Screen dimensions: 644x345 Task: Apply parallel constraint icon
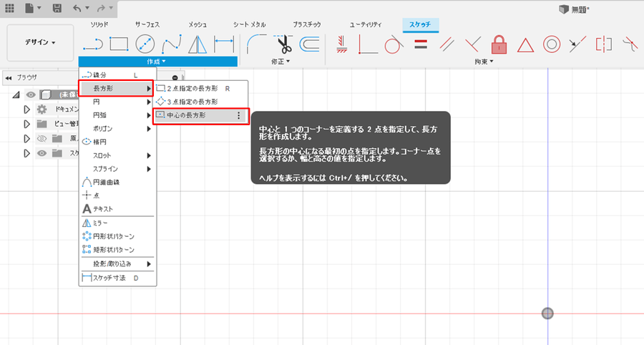click(447, 44)
